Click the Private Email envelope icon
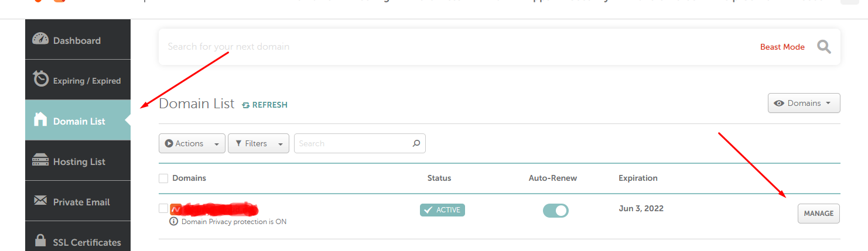This screenshot has height=251, width=868. click(40, 201)
